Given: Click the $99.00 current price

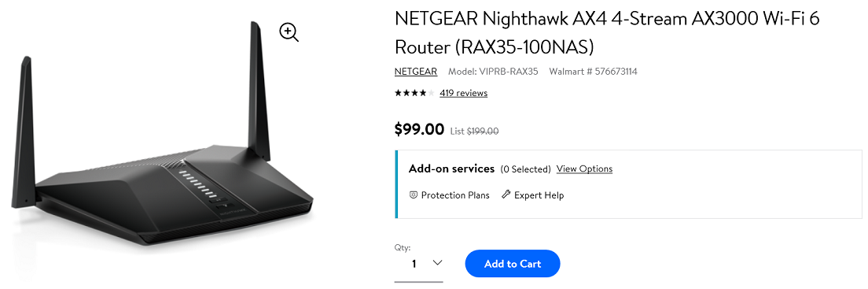Looking at the screenshot, I should point(419,129).
